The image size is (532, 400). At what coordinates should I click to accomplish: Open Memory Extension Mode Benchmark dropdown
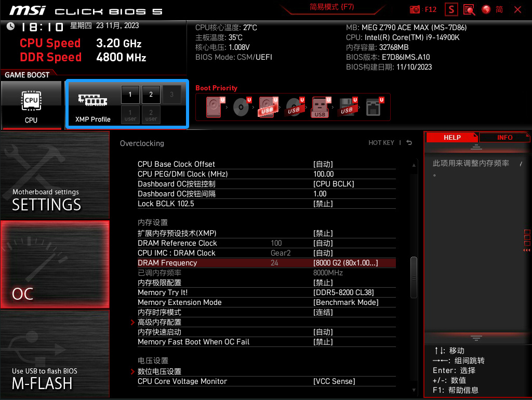pos(346,302)
